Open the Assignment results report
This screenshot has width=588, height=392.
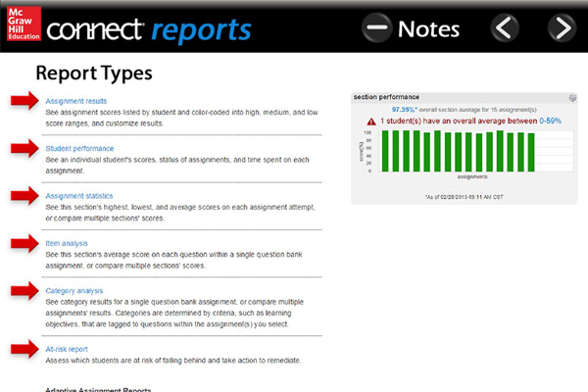click(x=76, y=101)
